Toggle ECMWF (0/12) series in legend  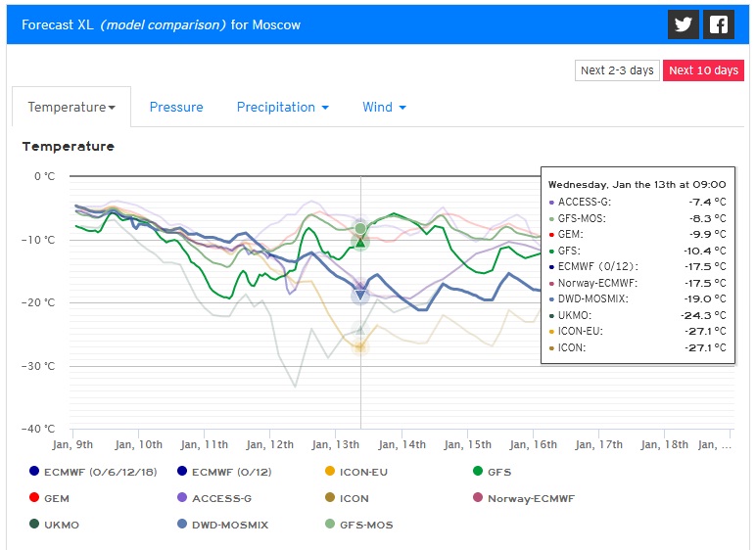(x=224, y=472)
